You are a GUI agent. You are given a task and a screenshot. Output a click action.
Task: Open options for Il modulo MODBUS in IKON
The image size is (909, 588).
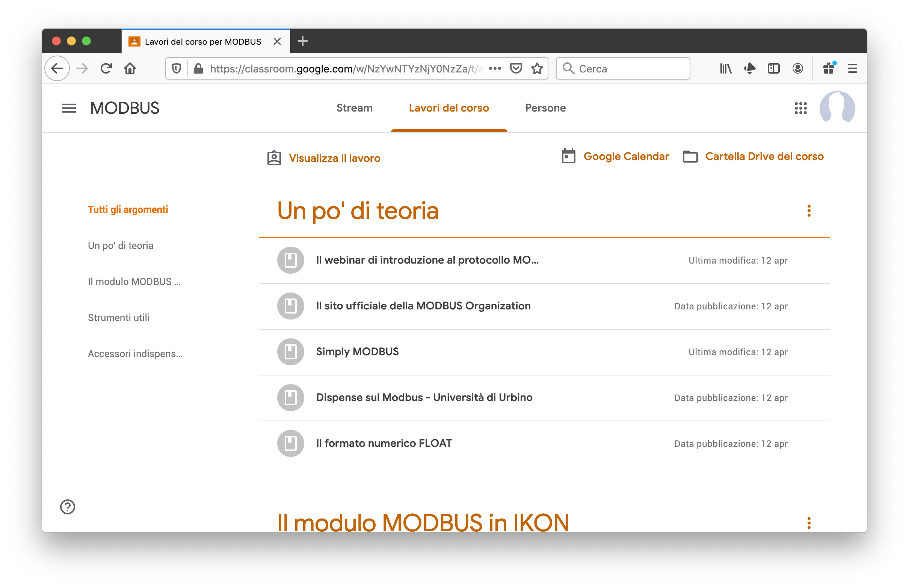(809, 523)
